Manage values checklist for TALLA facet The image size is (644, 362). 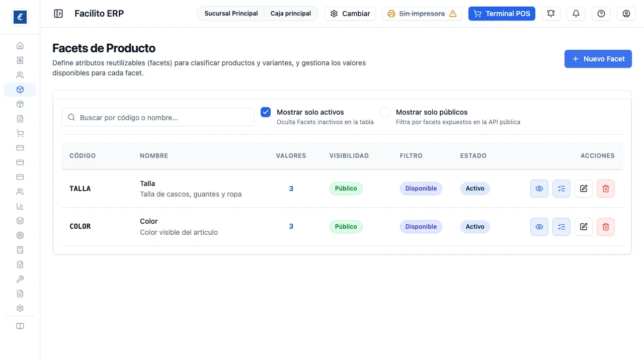tap(561, 189)
